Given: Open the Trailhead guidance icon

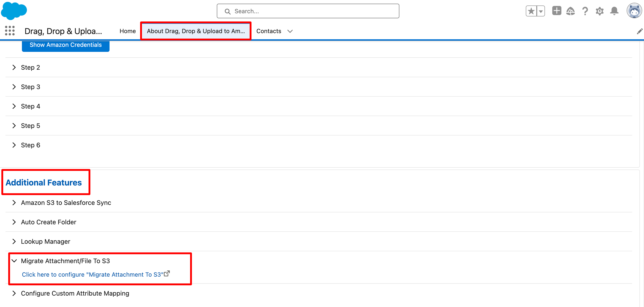Looking at the screenshot, I should point(571,11).
